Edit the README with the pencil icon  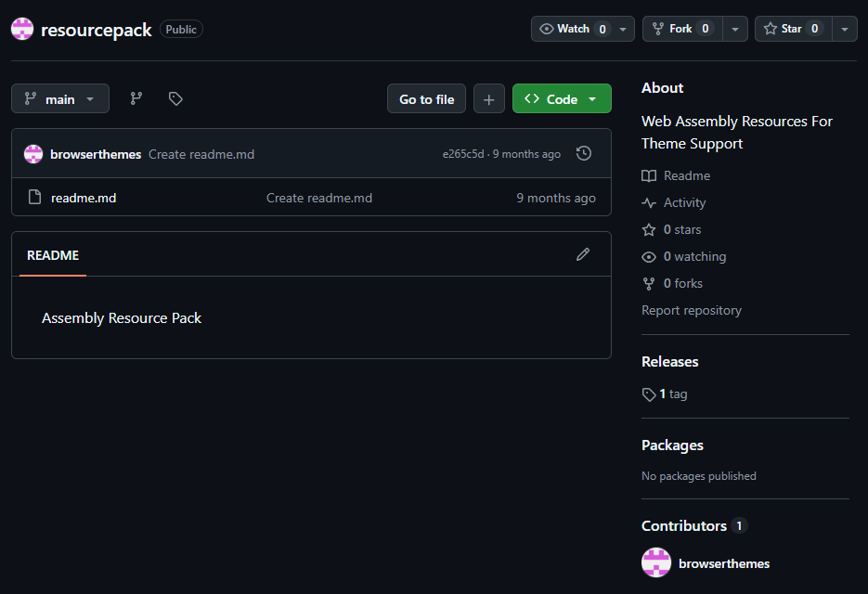(x=583, y=254)
